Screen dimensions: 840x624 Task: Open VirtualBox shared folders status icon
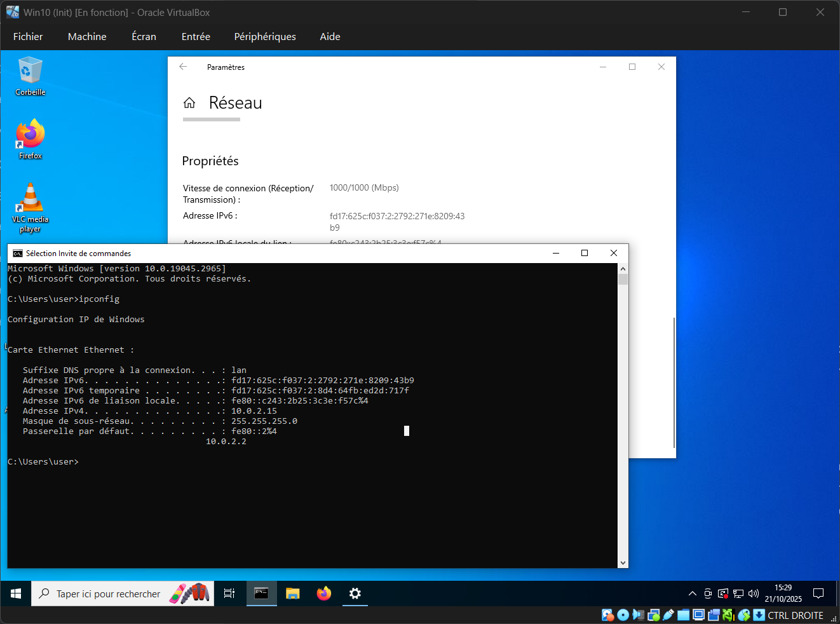683,615
